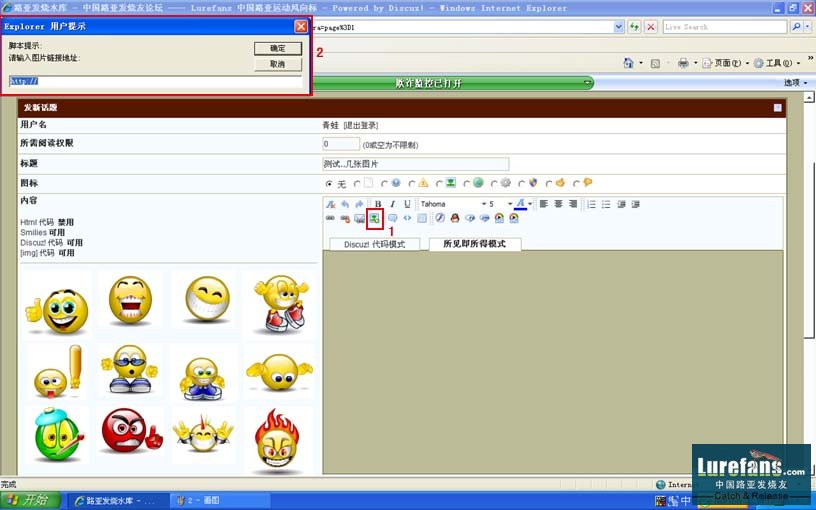Screen dimensions: 816x510
Task: Select the 无 (no icon) radio button
Action: coord(330,184)
